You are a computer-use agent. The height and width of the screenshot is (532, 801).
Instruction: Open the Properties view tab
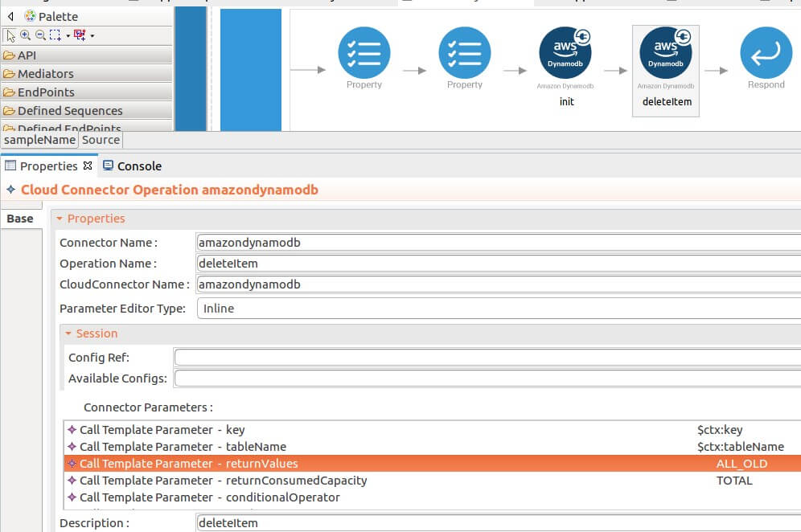[x=48, y=166]
